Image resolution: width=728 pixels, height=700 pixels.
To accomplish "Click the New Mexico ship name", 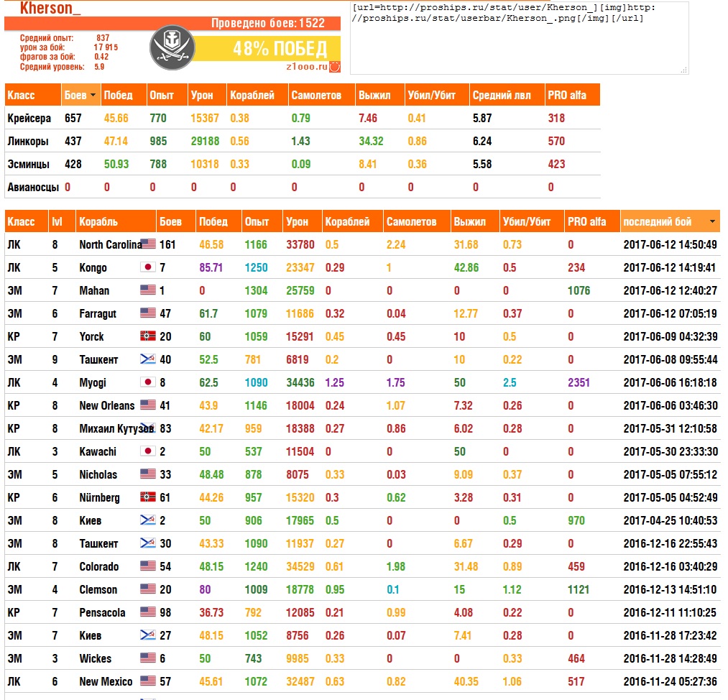I will click(106, 681).
